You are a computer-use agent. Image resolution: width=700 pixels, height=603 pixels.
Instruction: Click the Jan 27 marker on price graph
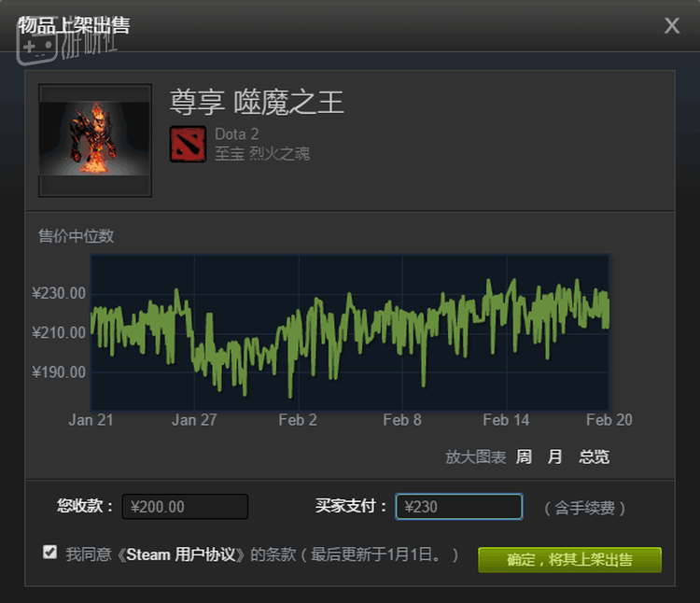pos(194,419)
